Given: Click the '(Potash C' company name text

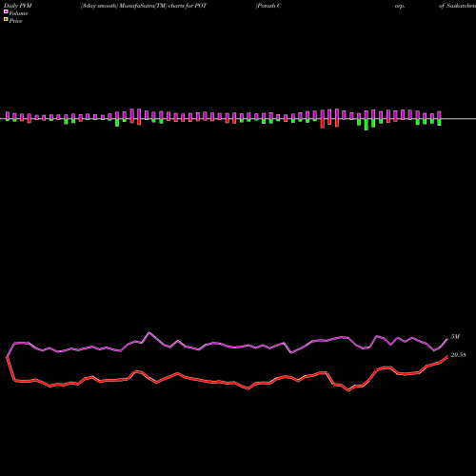Looking at the screenshot, I should tap(268, 6).
